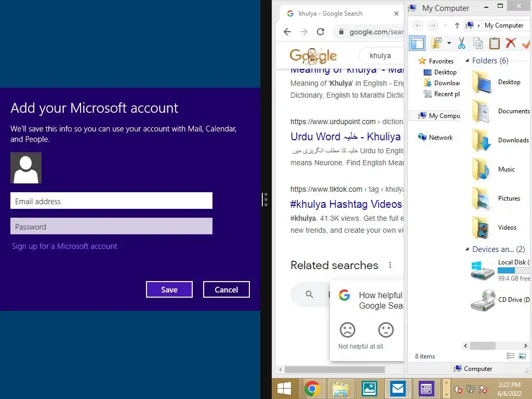This screenshot has width=532, height=399.
Task: Click the Save button
Action: (x=169, y=289)
